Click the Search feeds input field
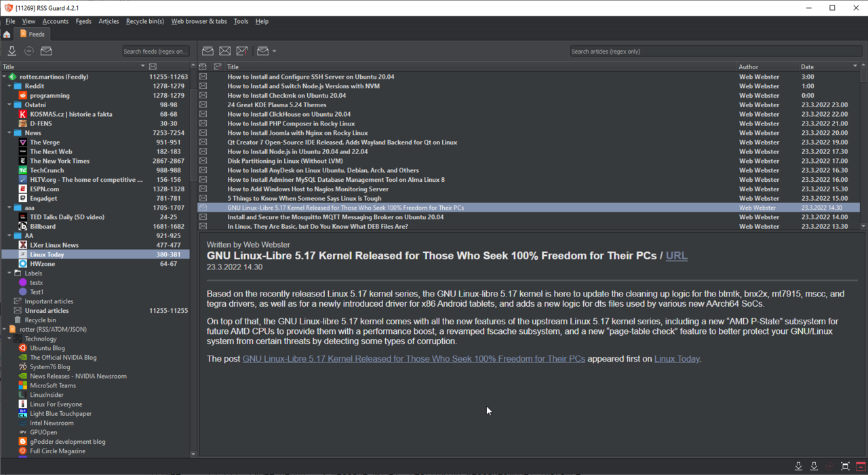Screen dimensions: 868x475 155,51
